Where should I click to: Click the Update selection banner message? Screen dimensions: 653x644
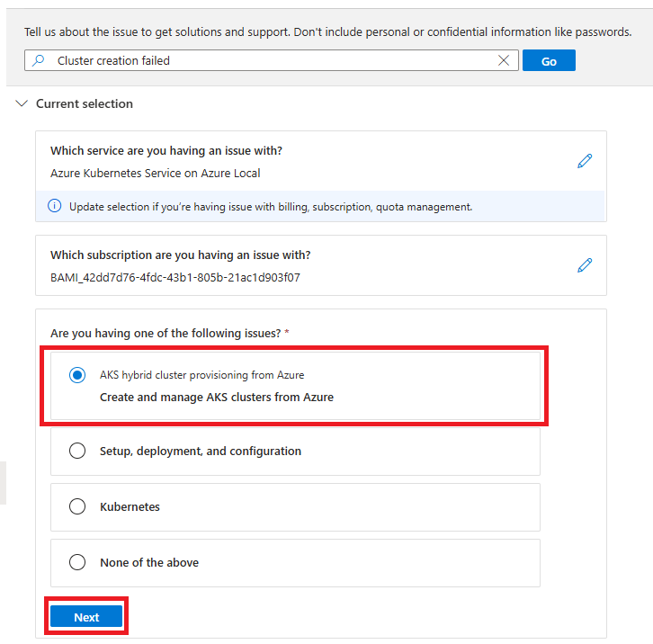[270, 207]
